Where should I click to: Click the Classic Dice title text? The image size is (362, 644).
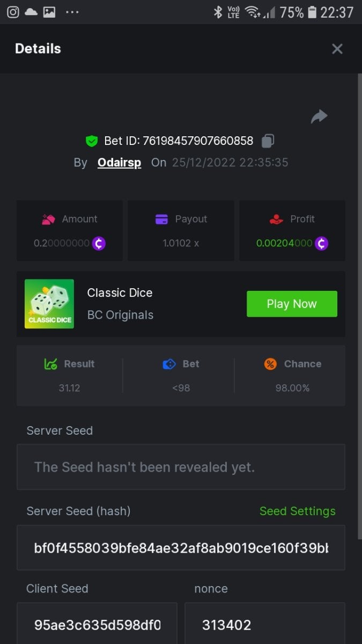pos(120,293)
